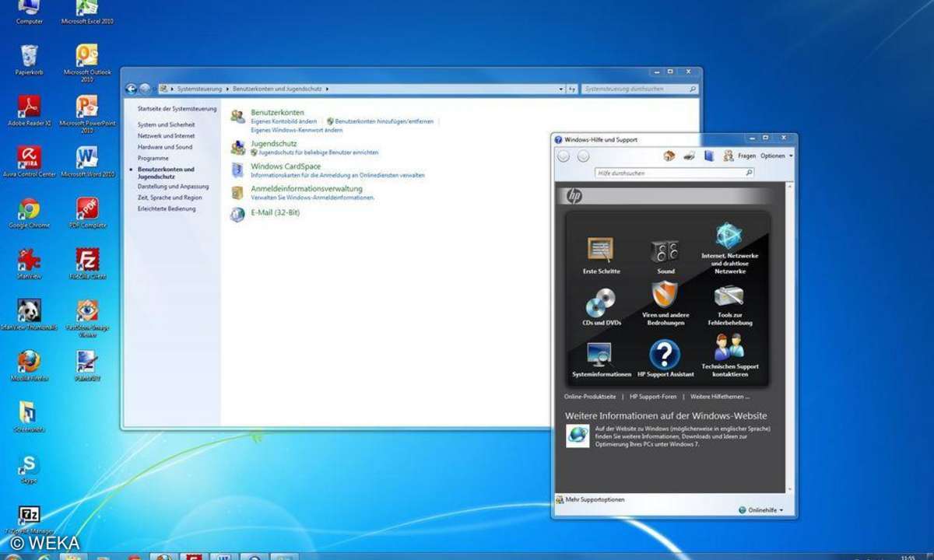
Task: Go back in the Systemsteuerung window
Action: coord(131,89)
